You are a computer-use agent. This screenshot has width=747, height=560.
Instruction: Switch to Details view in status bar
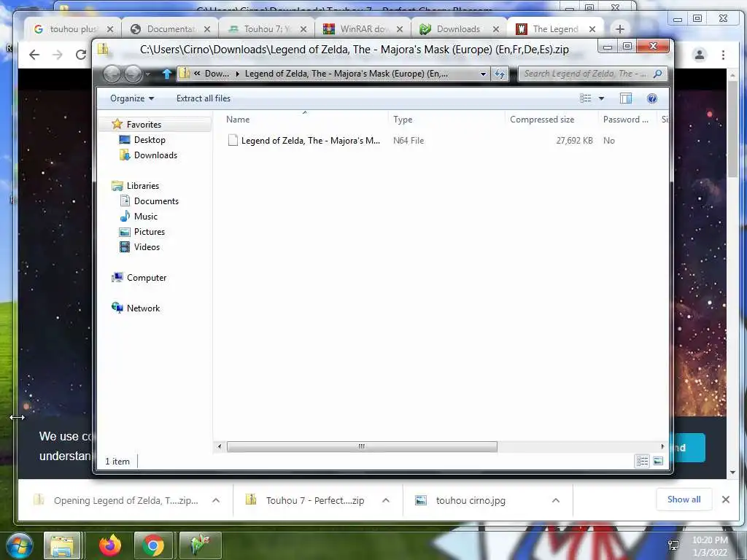tap(642, 461)
